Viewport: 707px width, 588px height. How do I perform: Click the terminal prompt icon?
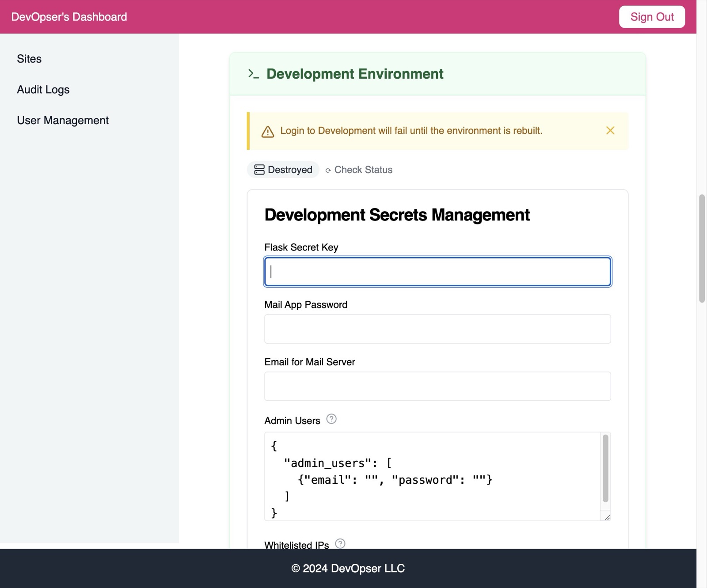click(254, 74)
